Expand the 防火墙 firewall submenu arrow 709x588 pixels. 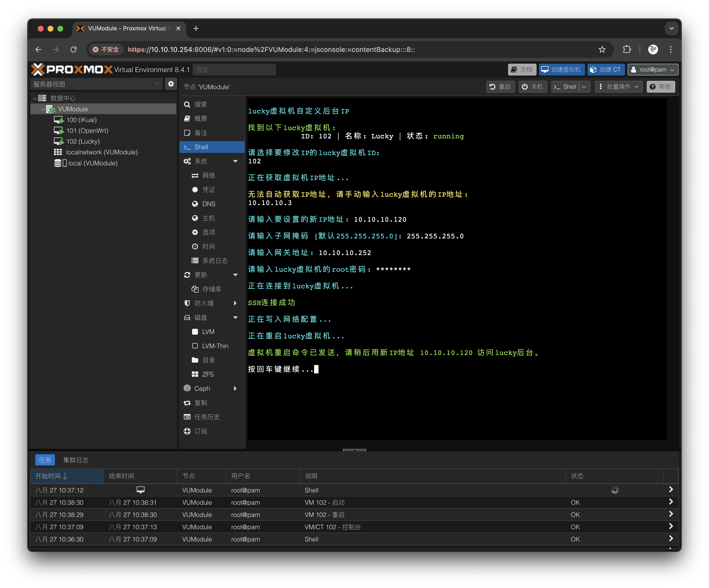coord(235,304)
